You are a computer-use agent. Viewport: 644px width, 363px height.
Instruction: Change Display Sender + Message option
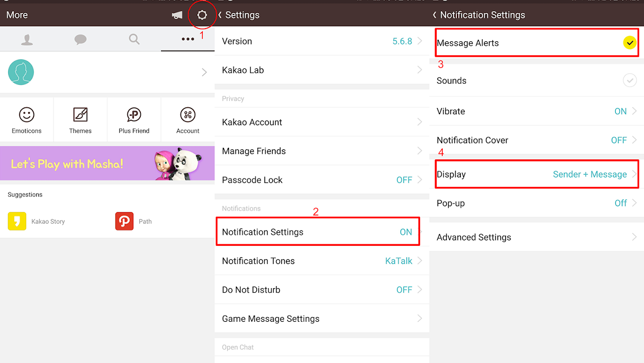[x=537, y=174]
